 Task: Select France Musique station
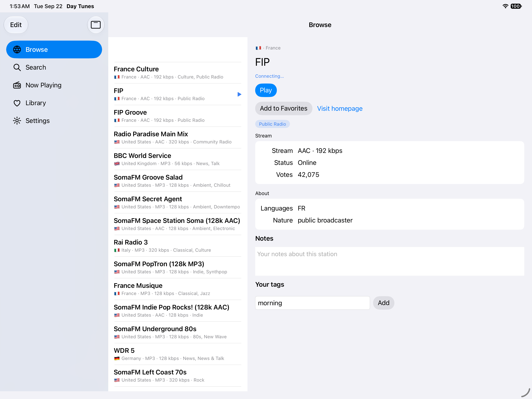tap(177, 289)
